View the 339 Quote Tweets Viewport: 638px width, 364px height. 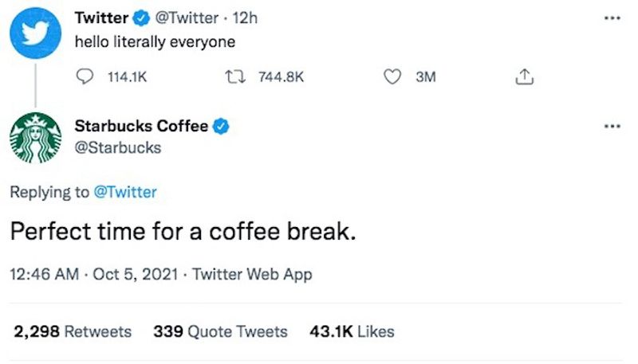click(220, 331)
